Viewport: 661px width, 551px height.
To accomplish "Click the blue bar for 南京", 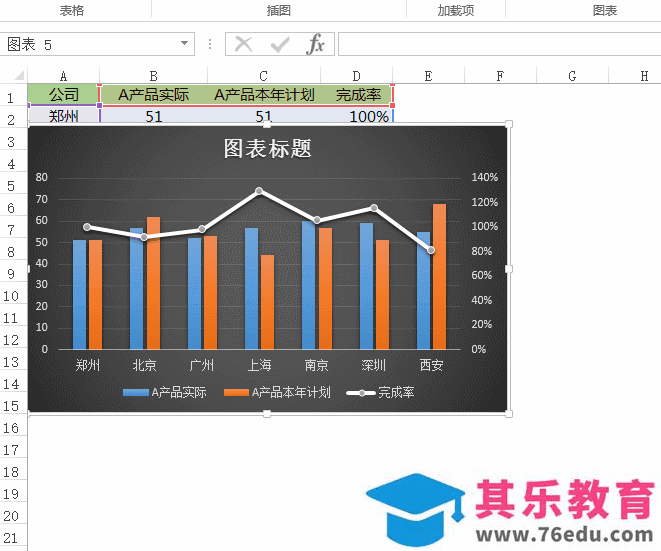I will [309, 285].
